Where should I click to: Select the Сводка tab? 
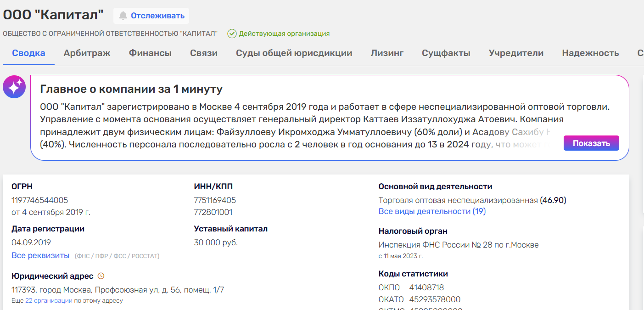28,53
